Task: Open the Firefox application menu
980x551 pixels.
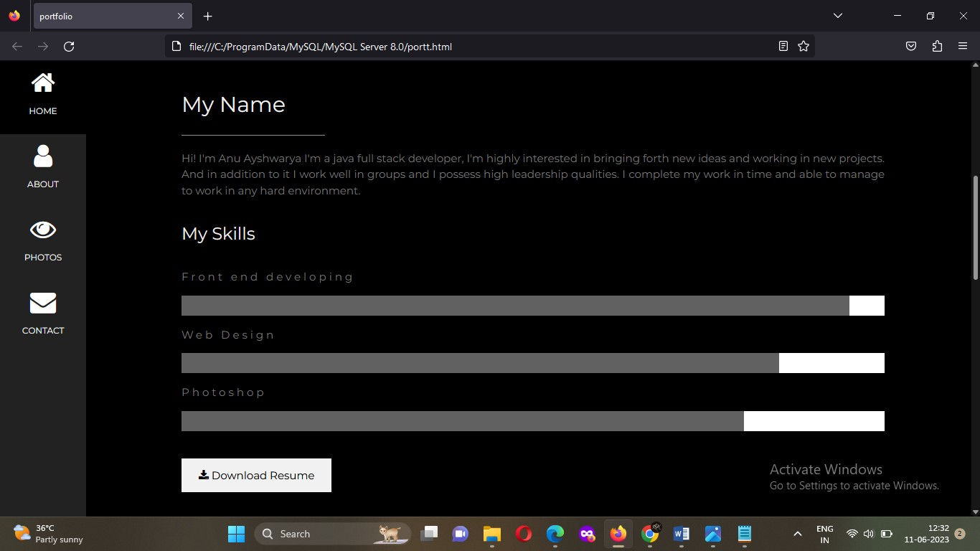Action: (x=963, y=46)
